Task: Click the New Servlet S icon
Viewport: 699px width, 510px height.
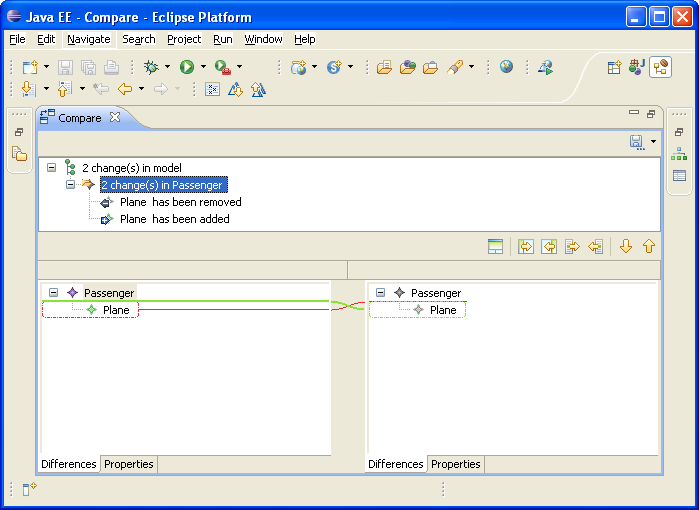Action: click(334, 67)
